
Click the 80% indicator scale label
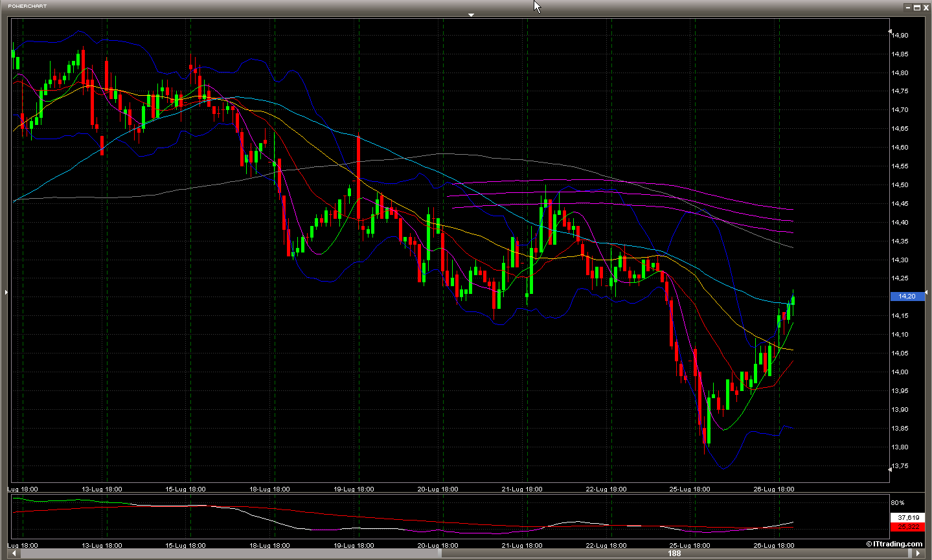coord(898,503)
